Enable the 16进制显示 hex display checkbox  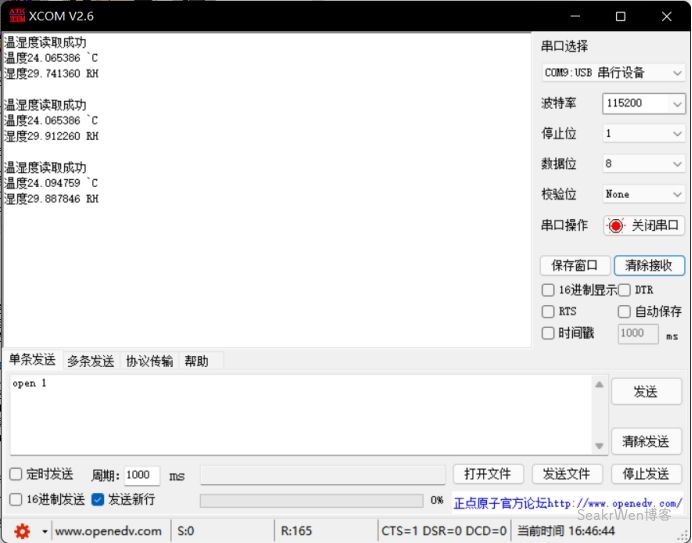(548, 290)
